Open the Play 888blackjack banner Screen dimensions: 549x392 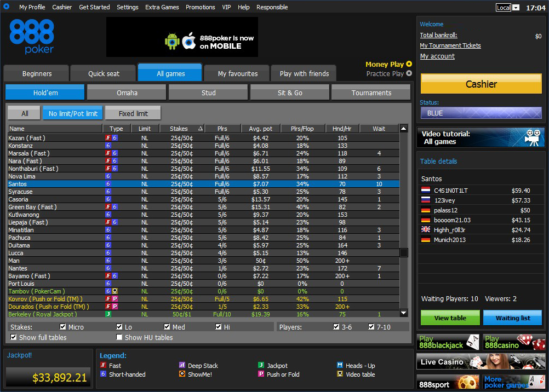448,342
